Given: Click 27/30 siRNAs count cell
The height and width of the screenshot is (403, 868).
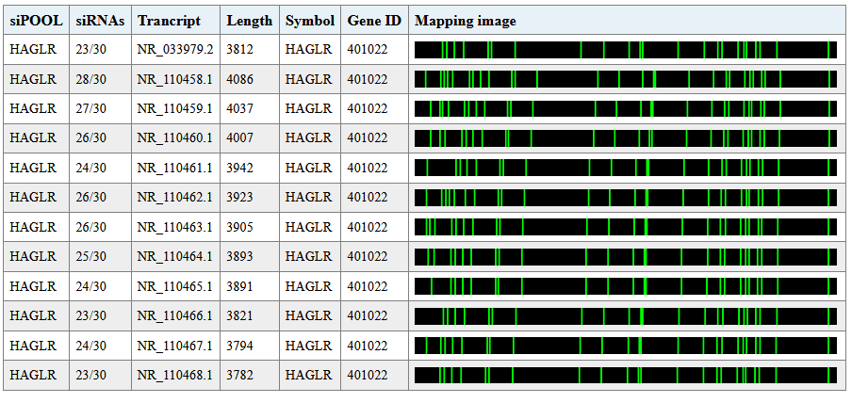Looking at the screenshot, I should [100, 108].
